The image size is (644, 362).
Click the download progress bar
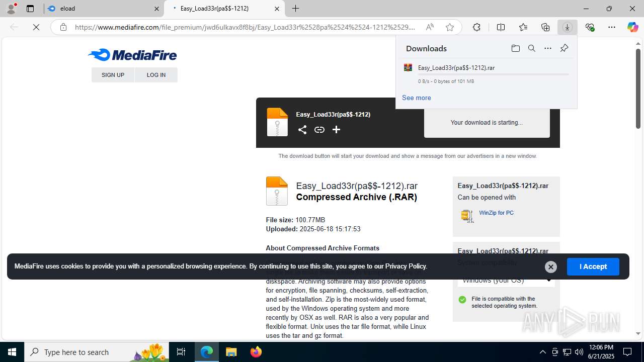[x=493, y=74]
